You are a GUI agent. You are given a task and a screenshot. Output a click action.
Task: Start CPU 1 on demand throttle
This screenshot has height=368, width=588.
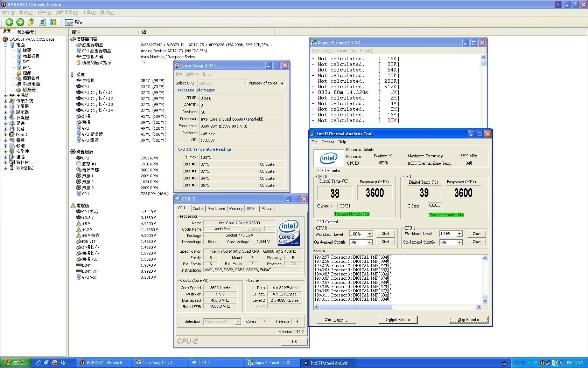(477, 242)
